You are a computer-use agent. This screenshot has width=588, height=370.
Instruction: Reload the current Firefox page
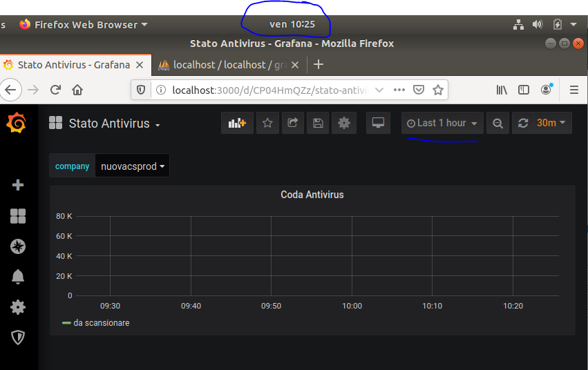click(x=55, y=90)
